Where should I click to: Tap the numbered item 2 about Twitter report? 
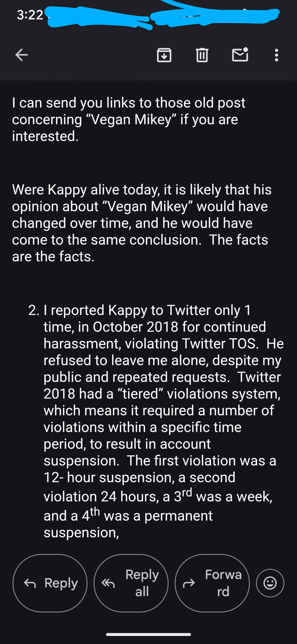pos(156,421)
